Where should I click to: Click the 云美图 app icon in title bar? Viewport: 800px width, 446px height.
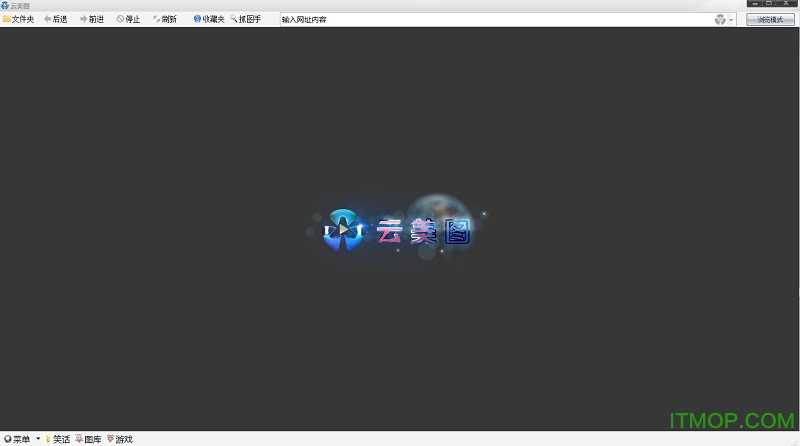[x=5, y=5]
